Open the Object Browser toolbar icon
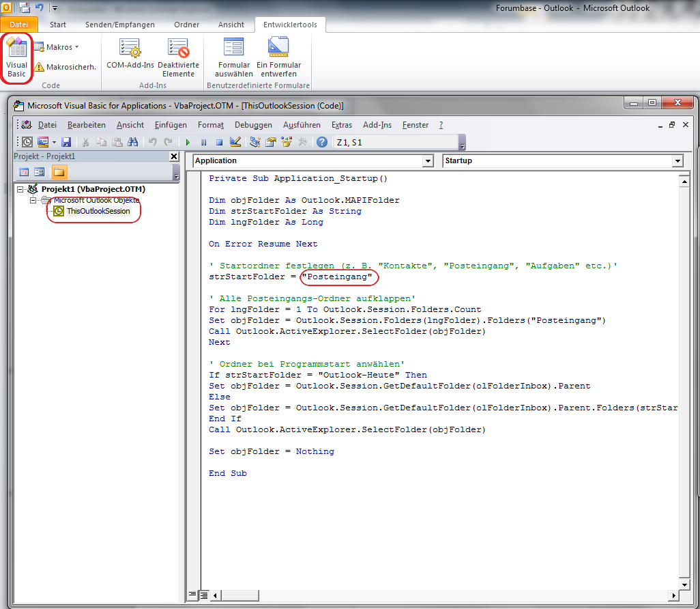700x609 pixels. click(x=287, y=142)
